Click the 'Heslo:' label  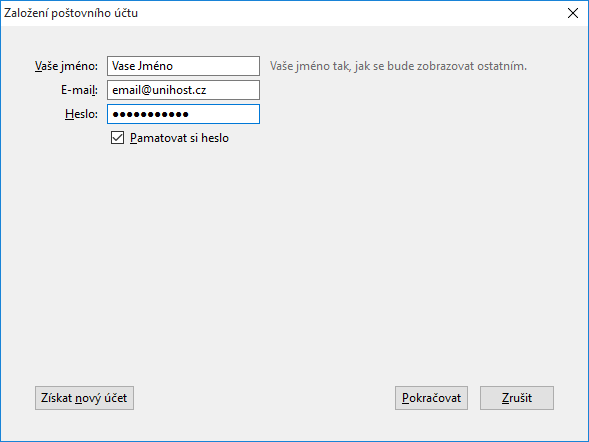81,114
